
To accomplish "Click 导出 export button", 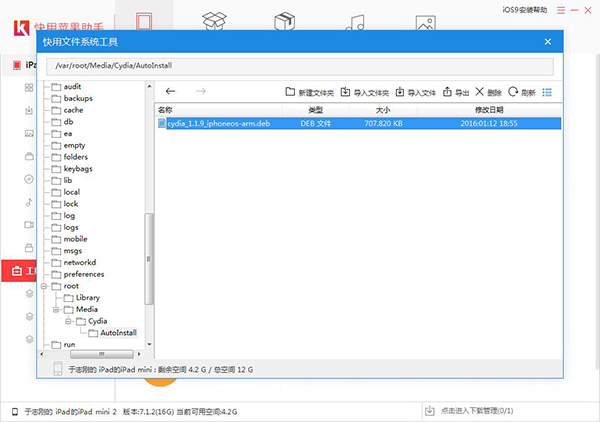I will point(456,92).
